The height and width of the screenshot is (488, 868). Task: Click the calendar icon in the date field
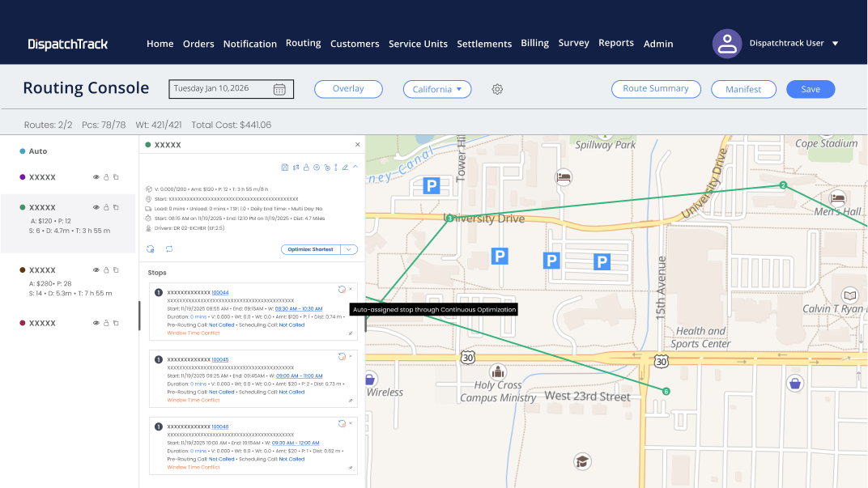pyautogui.click(x=279, y=89)
